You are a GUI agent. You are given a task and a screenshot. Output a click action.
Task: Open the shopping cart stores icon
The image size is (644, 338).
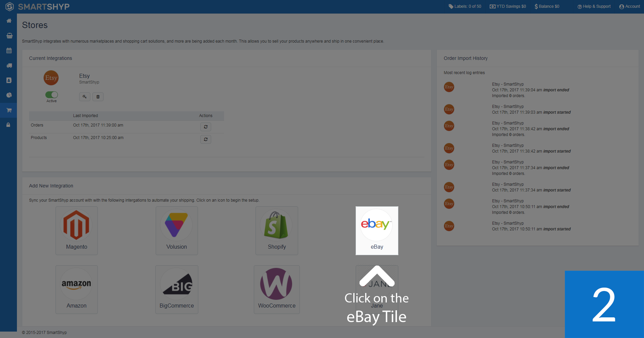9,110
